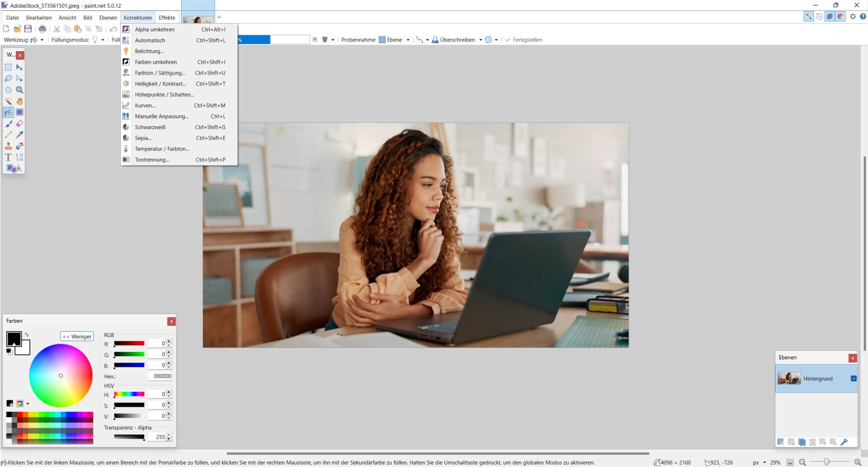Open layer properties wrench icon
The width and height of the screenshot is (868, 467).
click(x=844, y=442)
